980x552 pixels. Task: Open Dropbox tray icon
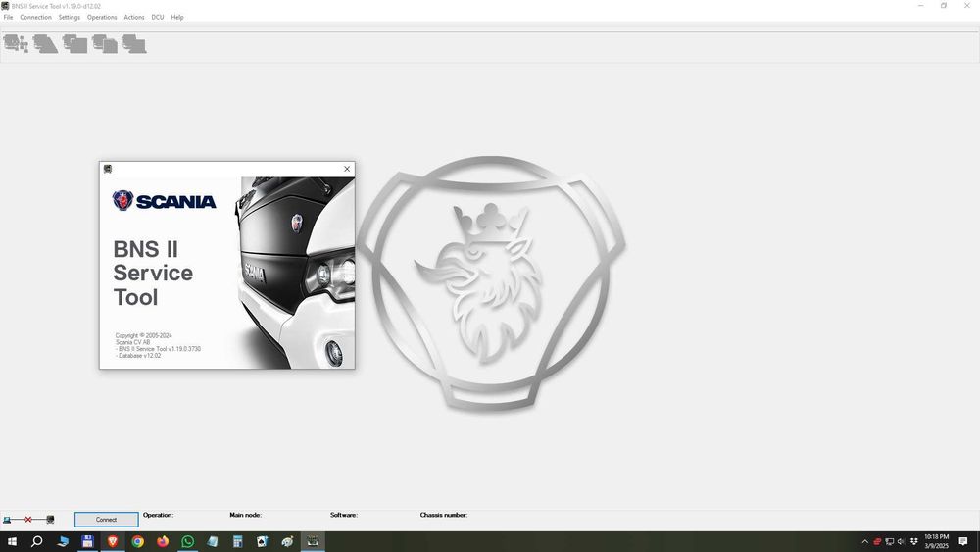[x=913, y=541]
